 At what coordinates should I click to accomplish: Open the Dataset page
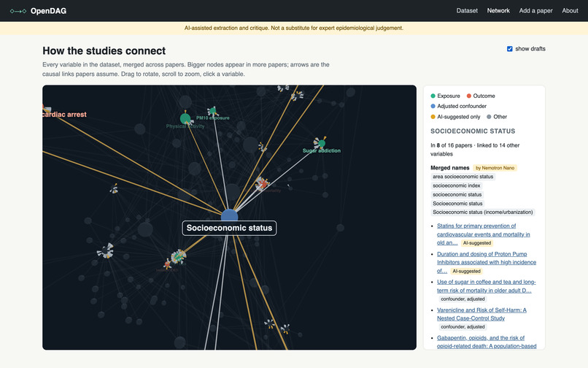pos(467,10)
